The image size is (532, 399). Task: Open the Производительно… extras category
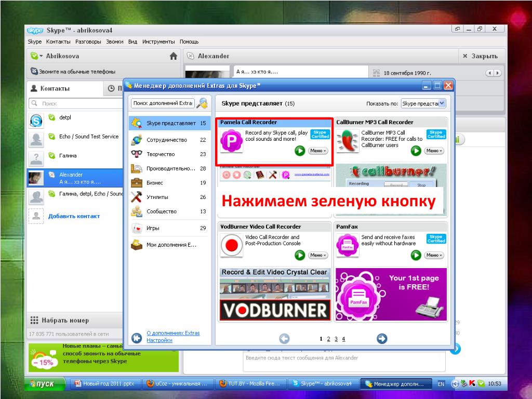click(x=169, y=168)
